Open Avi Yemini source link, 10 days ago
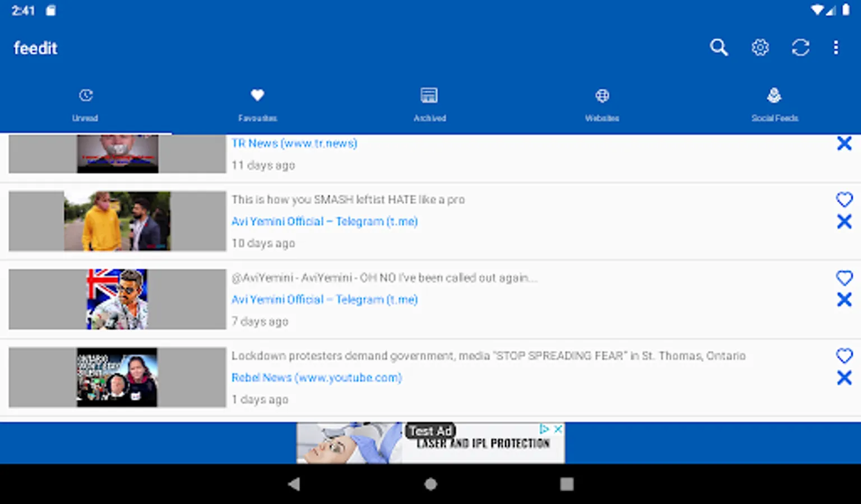The width and height of the screenshot is (861, 504). coord(325,221)
